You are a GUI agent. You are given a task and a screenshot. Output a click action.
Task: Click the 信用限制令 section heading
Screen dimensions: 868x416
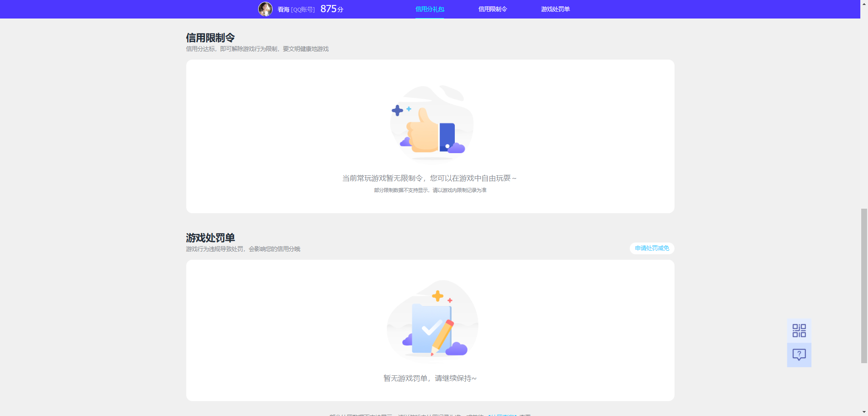pyautogui.click(x=210, y=37)
